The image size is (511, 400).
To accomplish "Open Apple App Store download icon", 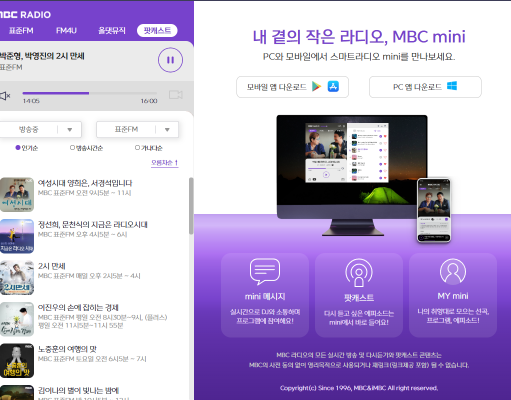I will 333,86.
